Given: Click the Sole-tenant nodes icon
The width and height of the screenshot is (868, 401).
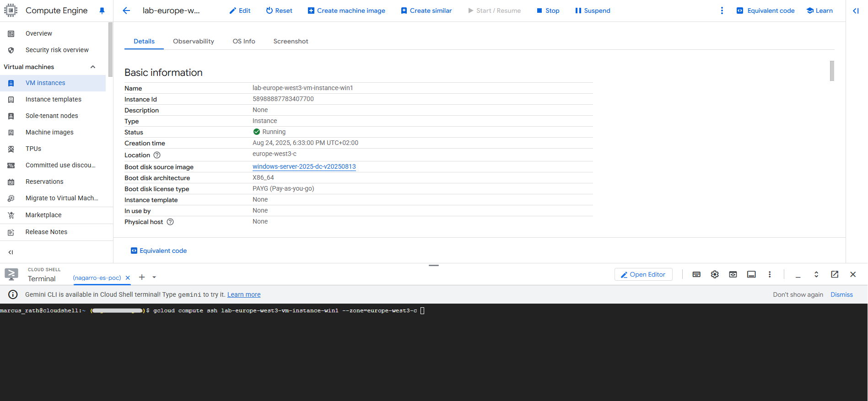Looking at the screenshot, I should pyautogui.click(x=11, y=116).
